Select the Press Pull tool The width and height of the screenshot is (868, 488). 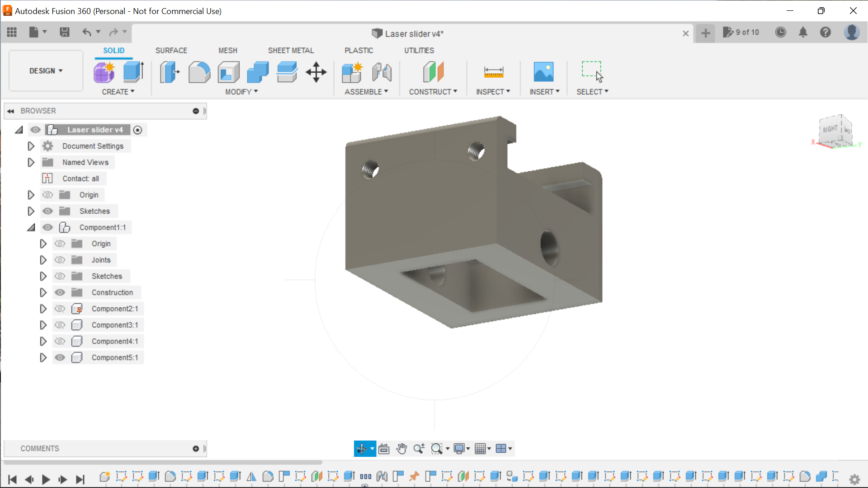pos(170,72)
